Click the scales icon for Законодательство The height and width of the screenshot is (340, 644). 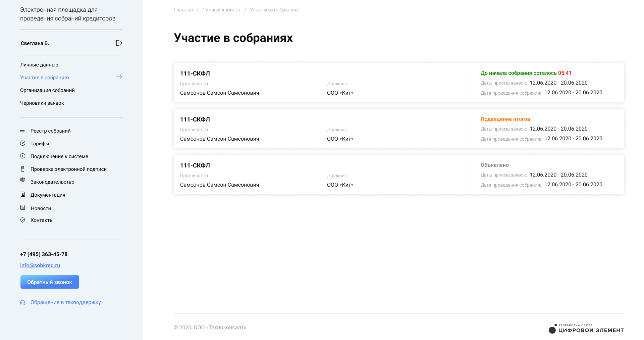(22, 180)
